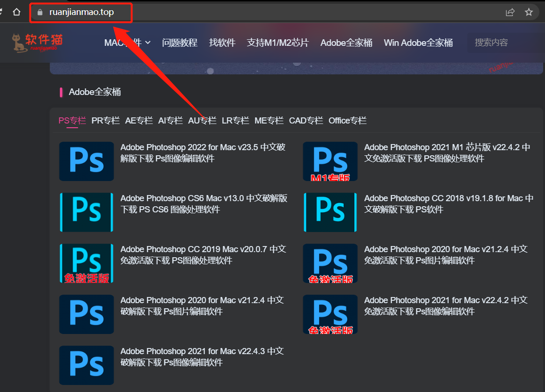The image size is (545, 392).
Task: Click the ruanjianmao.top address bar URL
Action: 82,12
